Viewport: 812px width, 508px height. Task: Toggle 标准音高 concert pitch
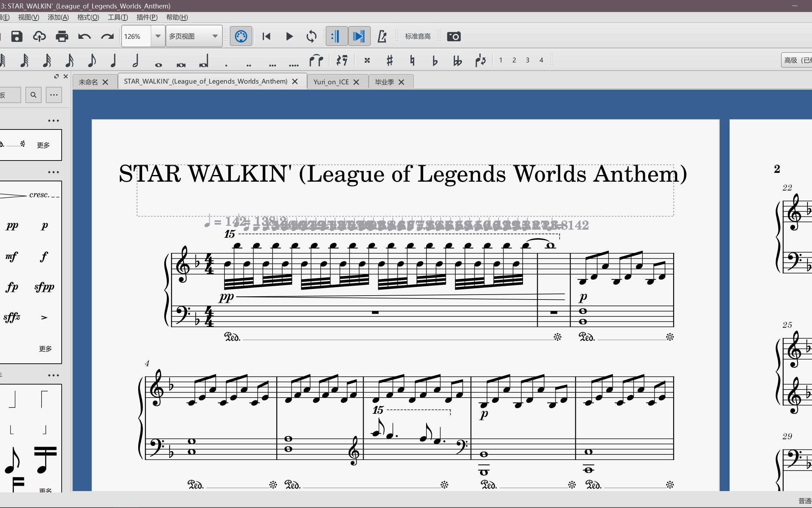[418, 36]
